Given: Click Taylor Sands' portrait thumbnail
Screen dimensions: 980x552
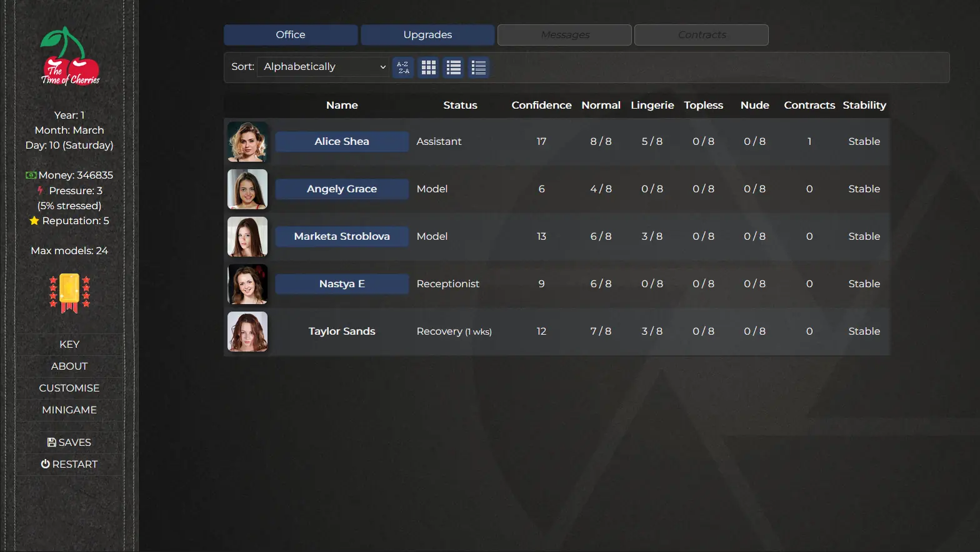Looking at the screenshot, I should (247, 332).
